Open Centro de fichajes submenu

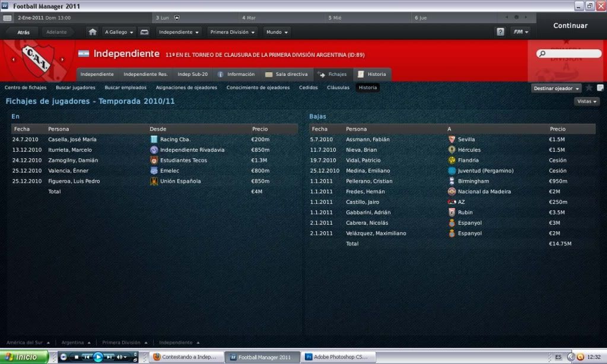pyautogui.click(x=26, y=87)
